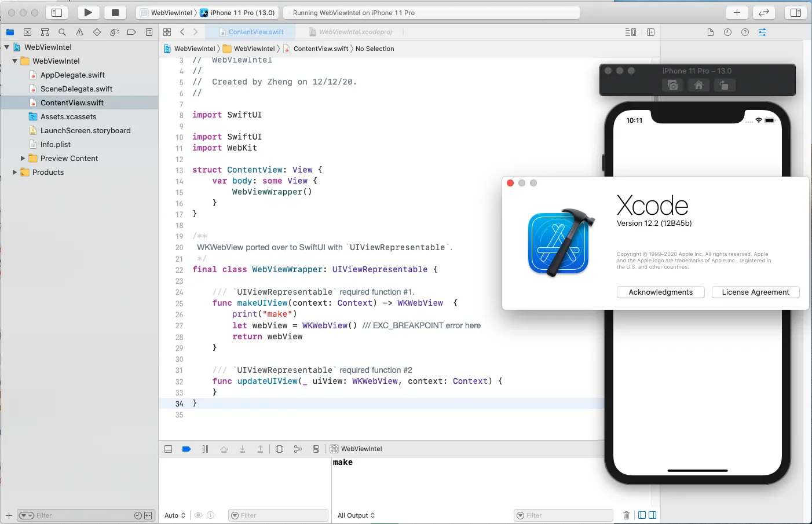Clear the console with the trash icon
Viewport: 812px width, 524px height.
point(626,515)
